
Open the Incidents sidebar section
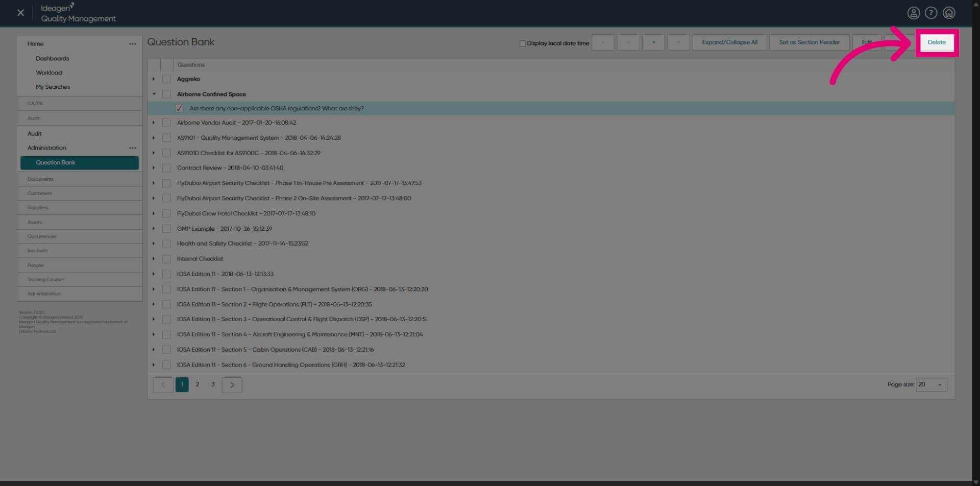(x=80, y=251)
